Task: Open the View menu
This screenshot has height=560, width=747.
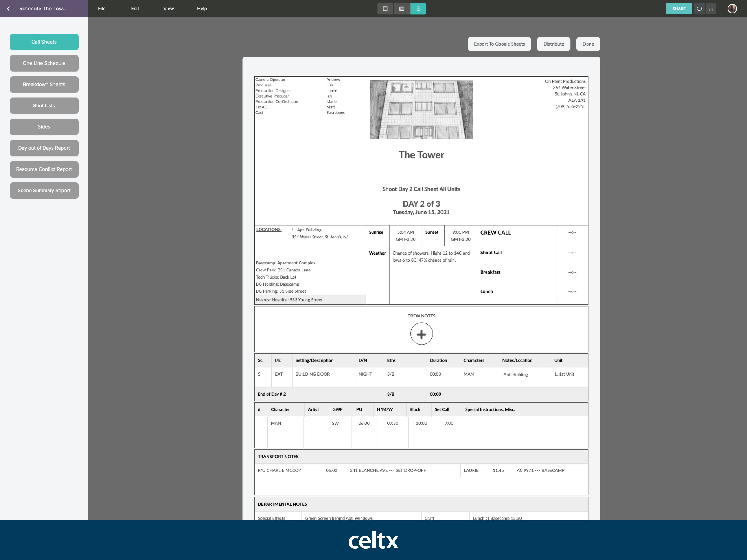Action: [169, 9]
